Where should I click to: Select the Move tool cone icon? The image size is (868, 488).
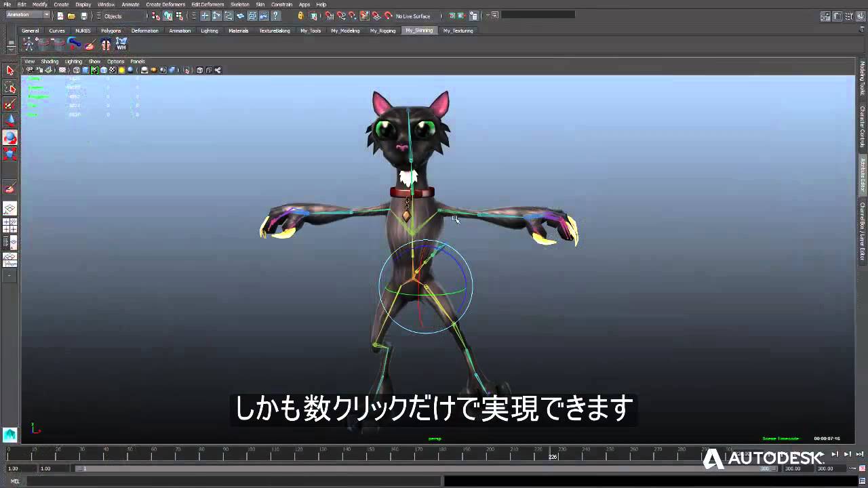(x=10, y=121)
